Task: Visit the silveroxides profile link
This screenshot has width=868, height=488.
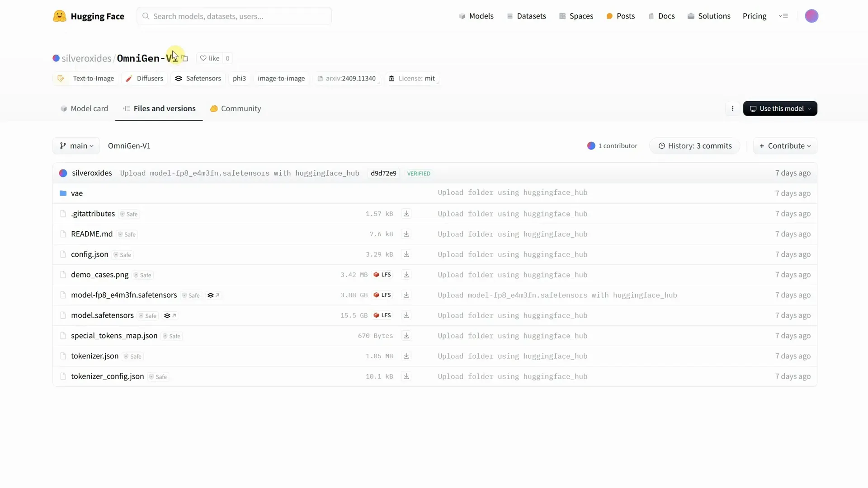Action: pyautogui.click(x=85, y=58)
